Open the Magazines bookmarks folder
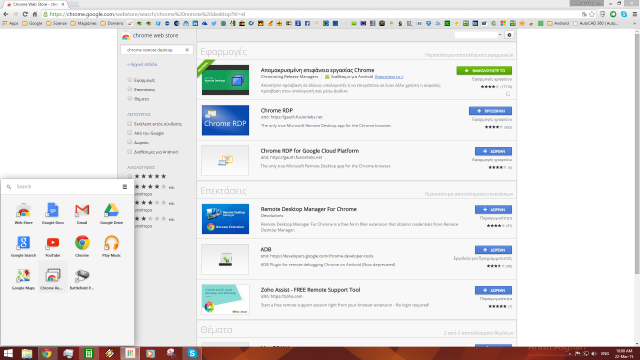Screen dimensions: 640x360 click(84, 23)
